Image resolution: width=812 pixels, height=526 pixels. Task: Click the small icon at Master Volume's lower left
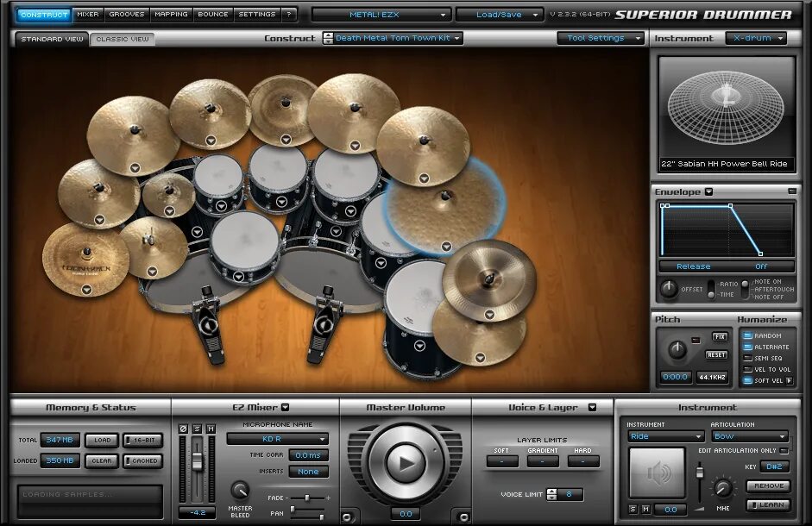[347, 517]
